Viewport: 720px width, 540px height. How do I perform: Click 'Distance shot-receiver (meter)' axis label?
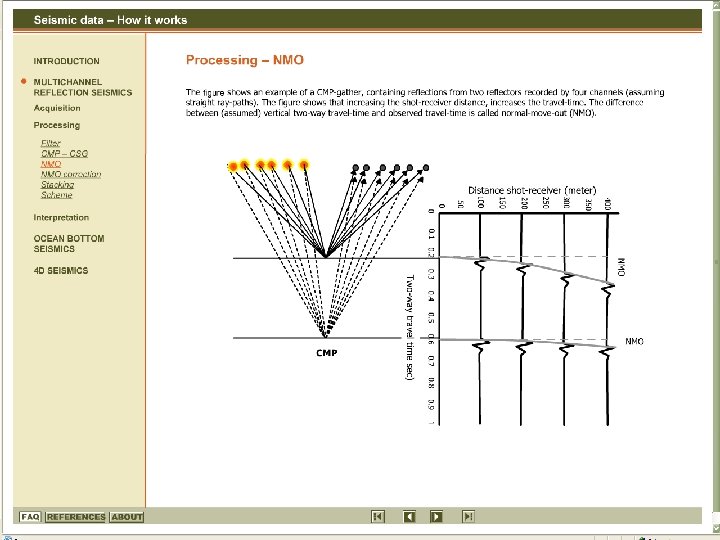click(532, 190)
